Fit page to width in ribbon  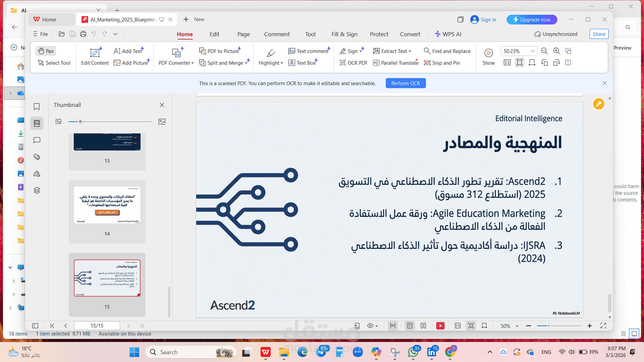click(532, 63)
